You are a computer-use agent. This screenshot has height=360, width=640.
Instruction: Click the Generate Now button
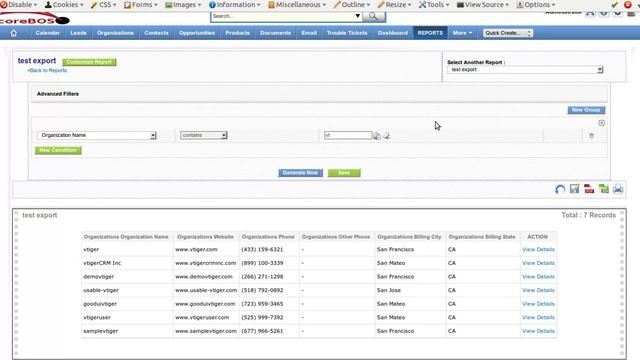tap(300, 173)
